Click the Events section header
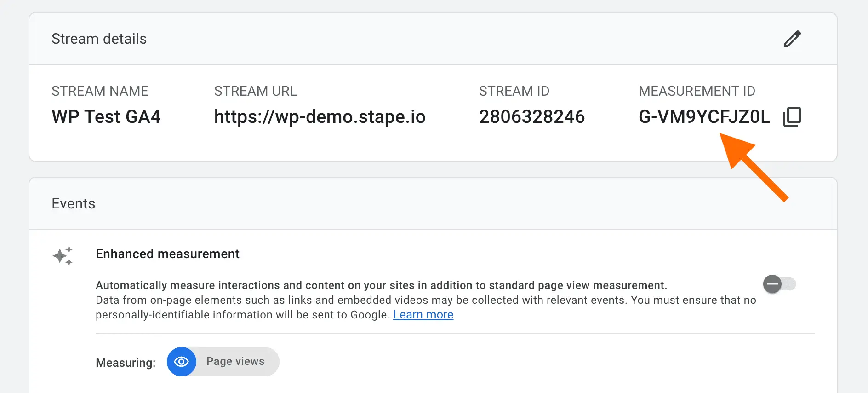 (73, 203)
